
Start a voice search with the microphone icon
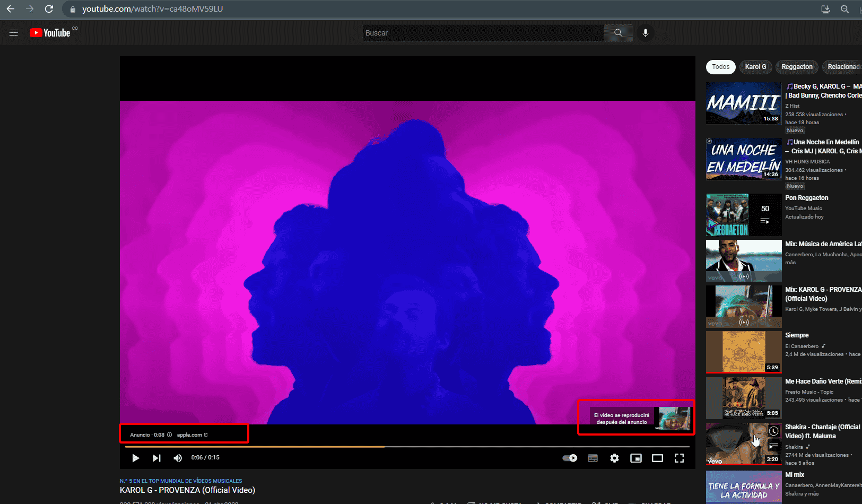click(645, 32)
